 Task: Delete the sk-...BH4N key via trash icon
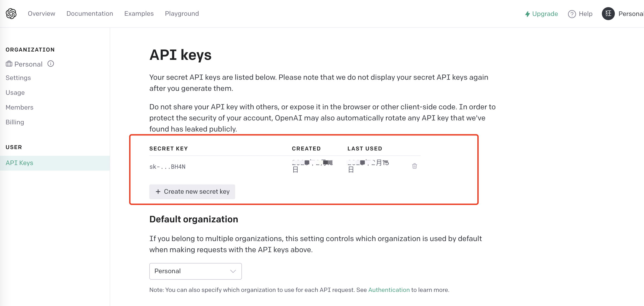[414, 166]
